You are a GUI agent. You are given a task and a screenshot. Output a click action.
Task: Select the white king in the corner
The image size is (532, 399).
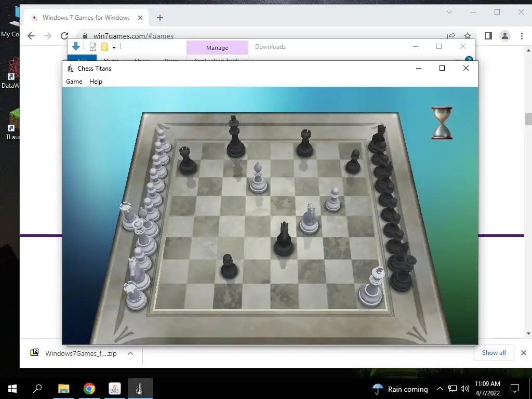point(371,287)
